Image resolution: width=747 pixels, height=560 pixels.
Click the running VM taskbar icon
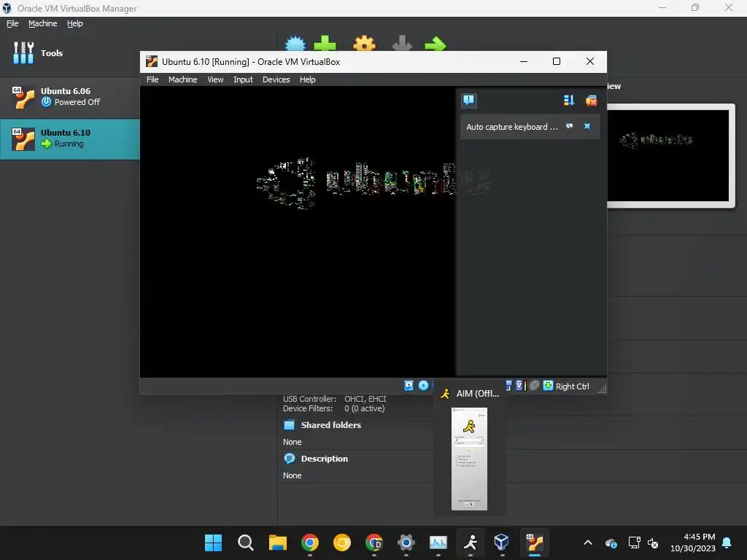(535, 542)
